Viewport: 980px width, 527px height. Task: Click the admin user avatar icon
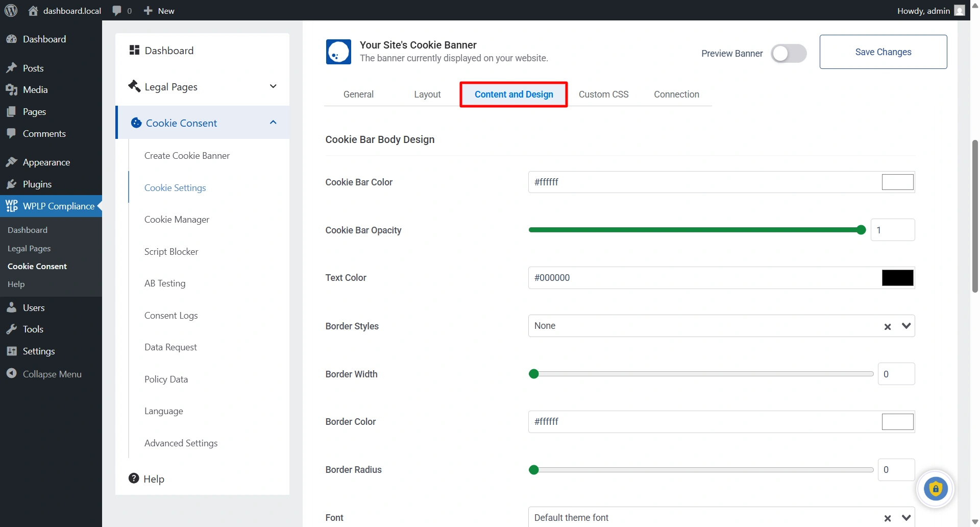(960, 11)
